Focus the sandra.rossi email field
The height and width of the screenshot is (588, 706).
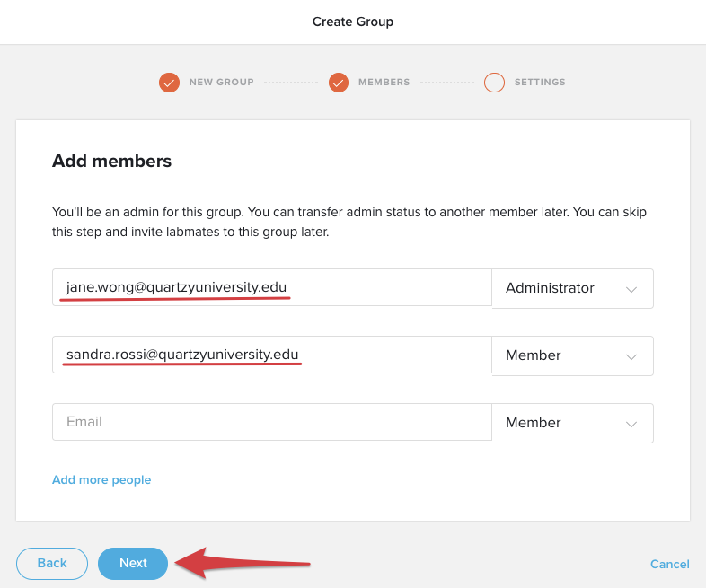272,355
